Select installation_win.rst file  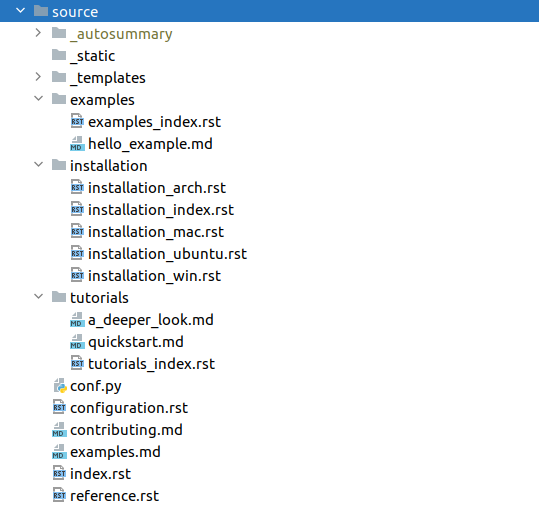(154, 276)
